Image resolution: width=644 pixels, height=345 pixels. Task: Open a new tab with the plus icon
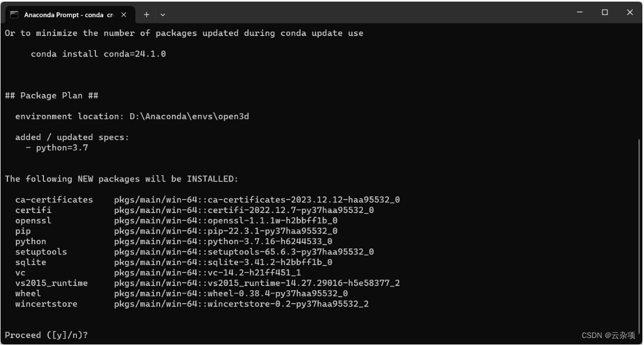pyautogui.click(x=146, y=14)
